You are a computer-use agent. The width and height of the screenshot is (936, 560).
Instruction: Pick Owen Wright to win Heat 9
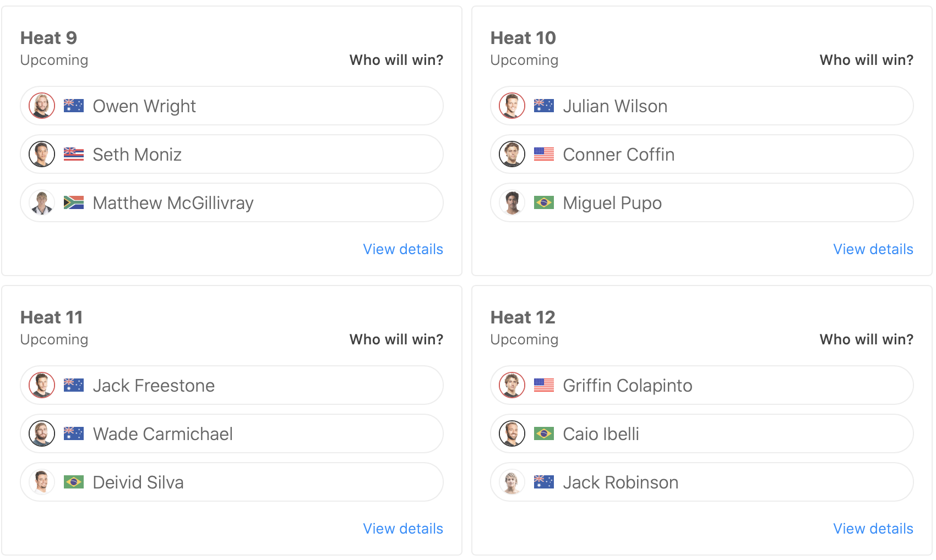tap(231, 106)
